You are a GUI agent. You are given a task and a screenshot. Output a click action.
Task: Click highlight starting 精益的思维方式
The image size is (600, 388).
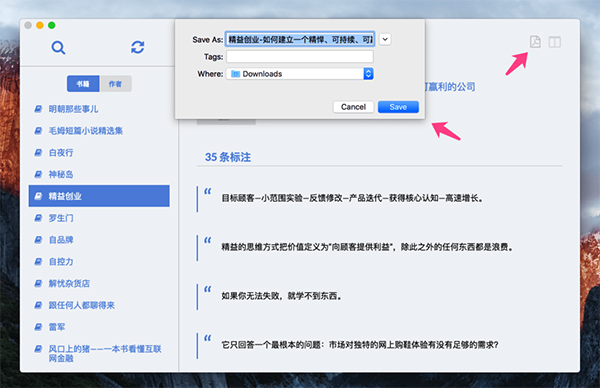[x=367, y=247]
